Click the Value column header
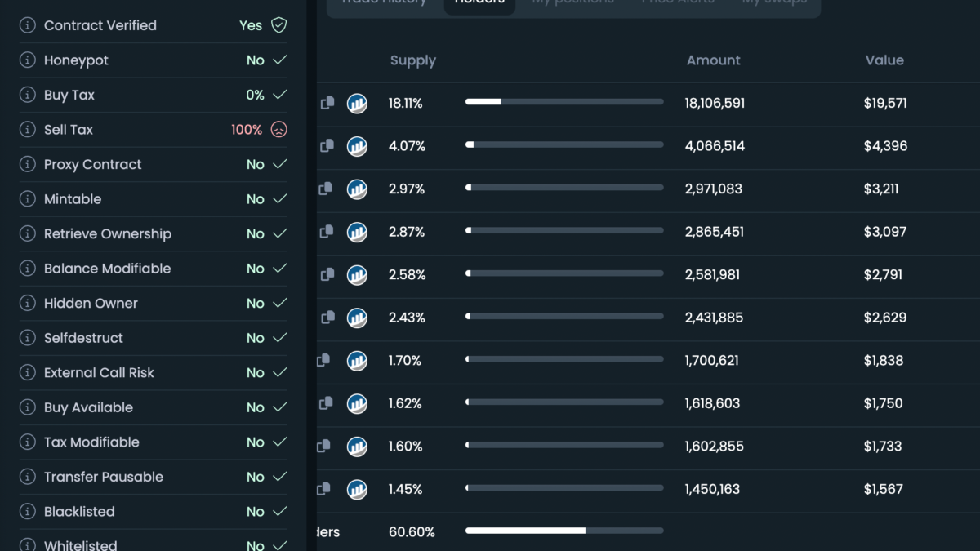980x551 pixels. (x=884, y=60)
